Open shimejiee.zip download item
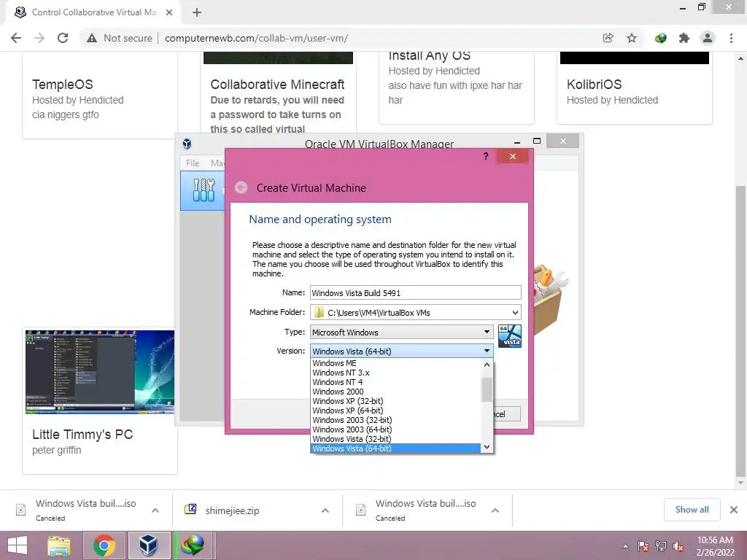 (232, 510)
